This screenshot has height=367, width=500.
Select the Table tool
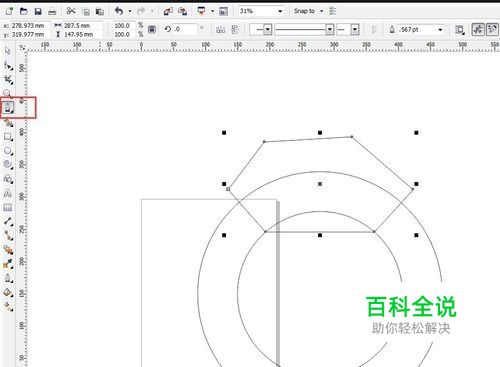coord(8,208)
